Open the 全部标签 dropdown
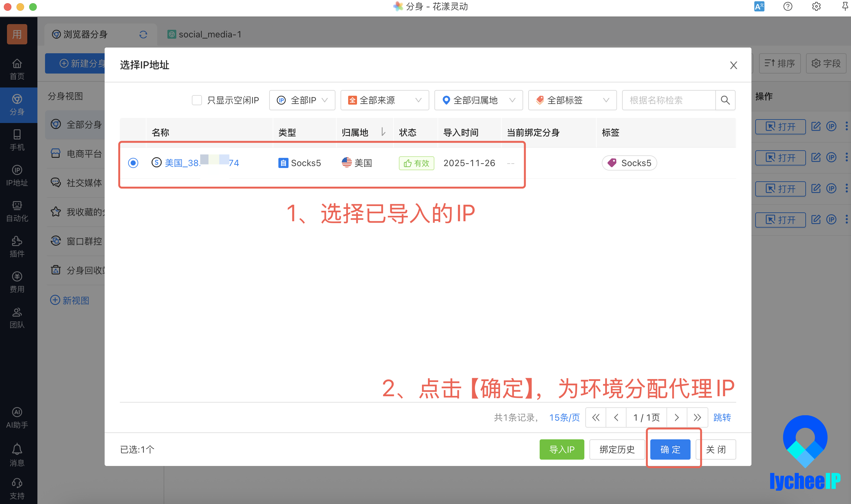Viewport: 851px width, 504px height. point(572,100)
